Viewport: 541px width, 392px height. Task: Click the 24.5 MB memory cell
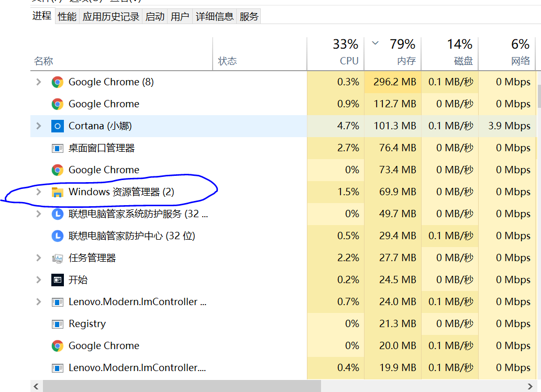pyautogui.click(x=393, y=280)
